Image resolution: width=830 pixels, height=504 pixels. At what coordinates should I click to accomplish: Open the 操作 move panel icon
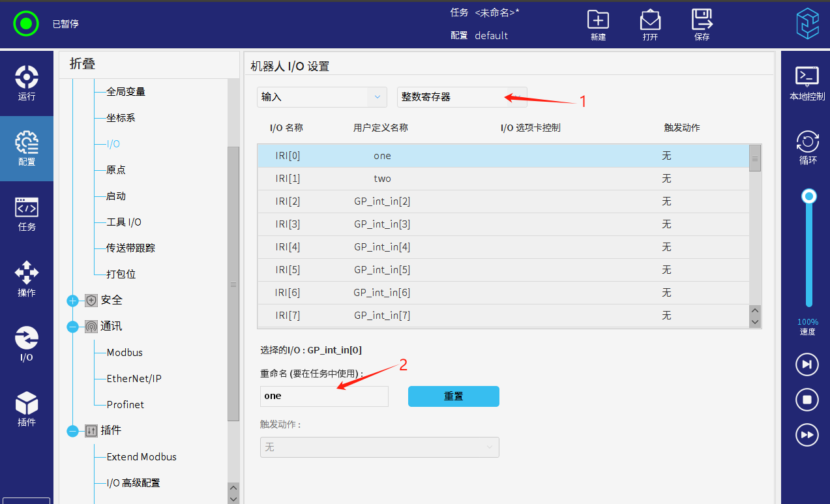pyautogui.click(x=27, y=278)
